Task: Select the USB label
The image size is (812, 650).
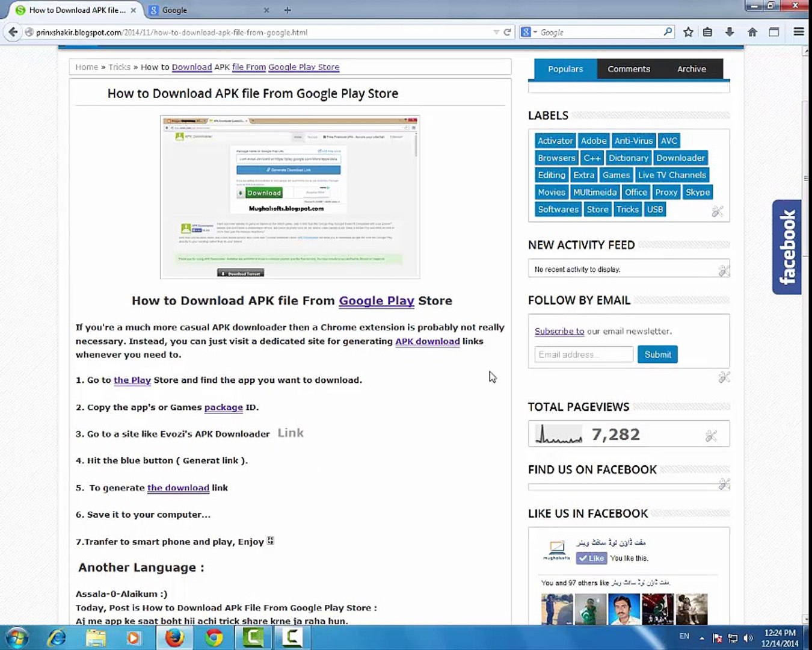Action: tap(655, 209)
